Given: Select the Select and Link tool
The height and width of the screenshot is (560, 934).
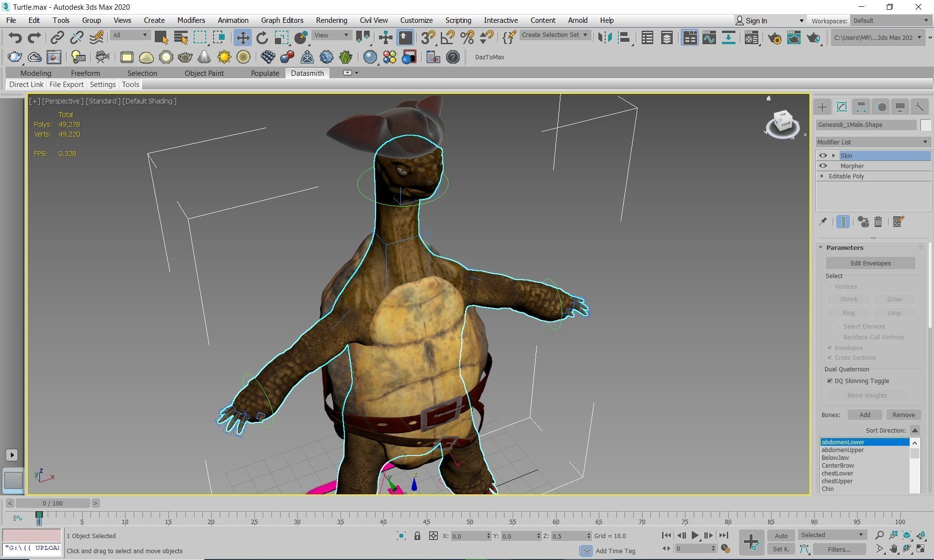Looking at the screenshot, I should pyautogui.click(x=57, y=37).
